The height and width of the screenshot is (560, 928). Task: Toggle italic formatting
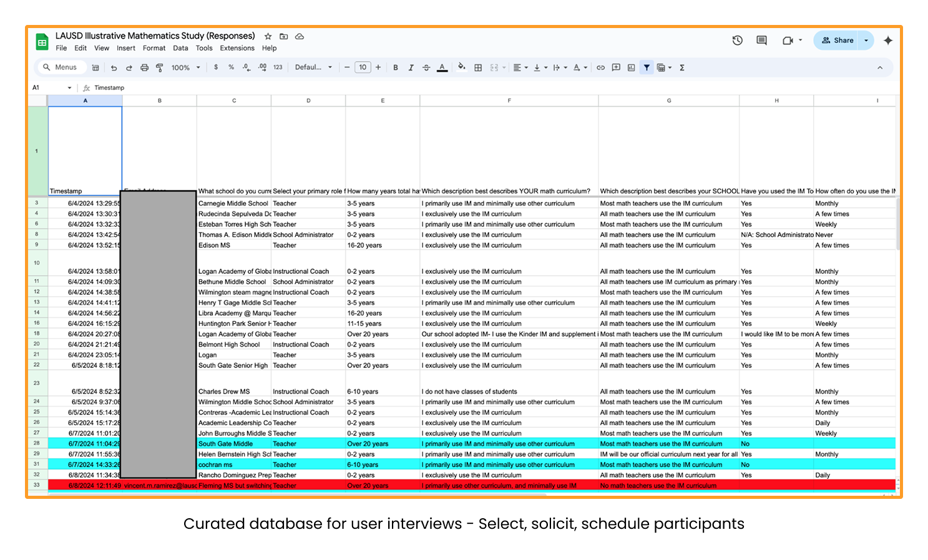click(x=411, y=67)
